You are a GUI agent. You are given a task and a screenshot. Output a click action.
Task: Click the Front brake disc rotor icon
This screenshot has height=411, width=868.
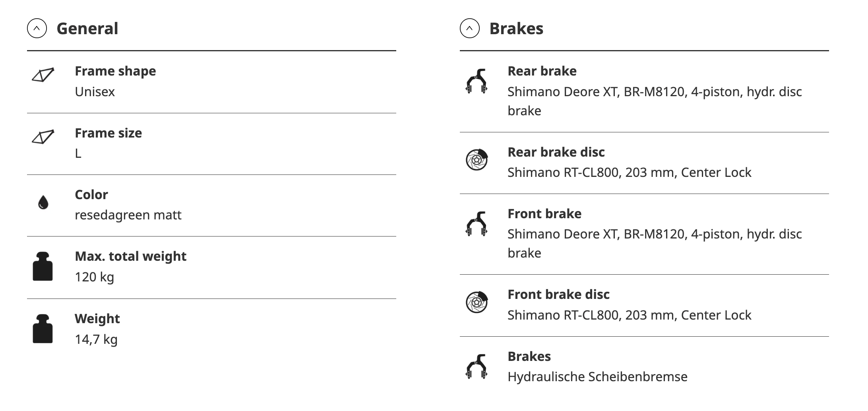coord(477,302)
